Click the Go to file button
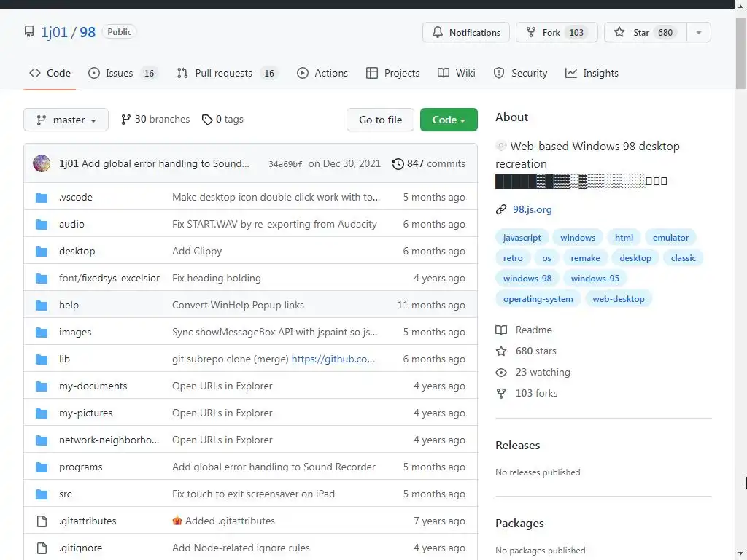747x560 pixels. 380,120
